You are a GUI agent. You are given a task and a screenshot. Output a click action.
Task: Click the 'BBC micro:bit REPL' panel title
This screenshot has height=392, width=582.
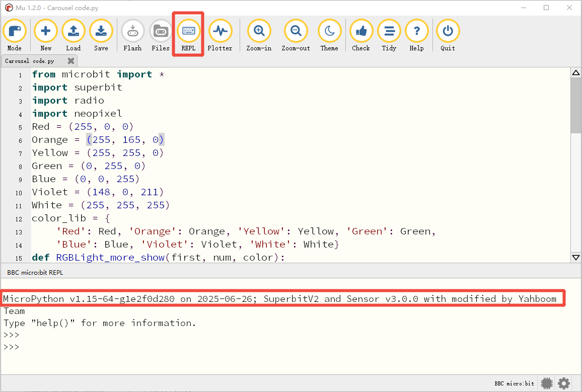pos(35,273)
